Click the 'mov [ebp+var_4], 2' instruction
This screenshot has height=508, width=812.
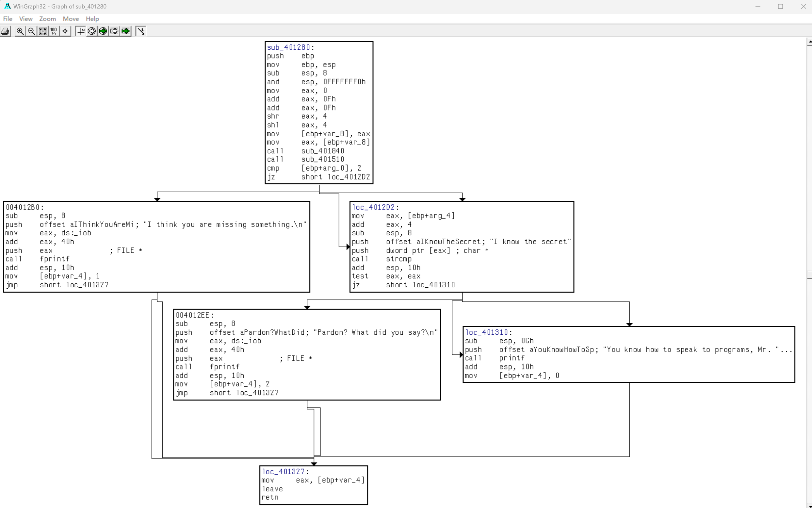(x=222, y=384)
